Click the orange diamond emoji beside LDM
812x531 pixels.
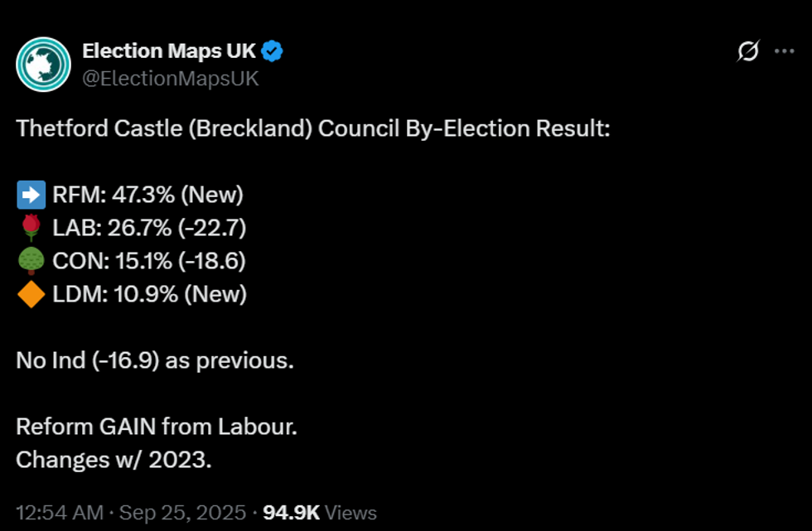(31, 294)
